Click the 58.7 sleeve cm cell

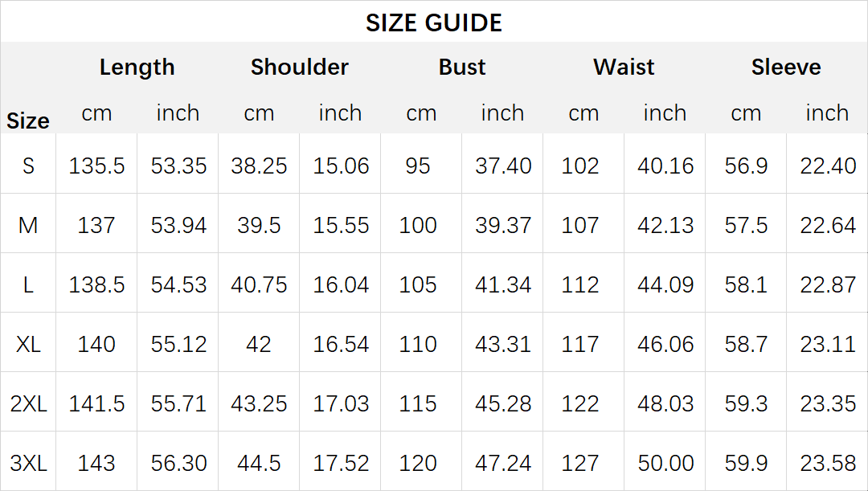[x=746, y=344]
